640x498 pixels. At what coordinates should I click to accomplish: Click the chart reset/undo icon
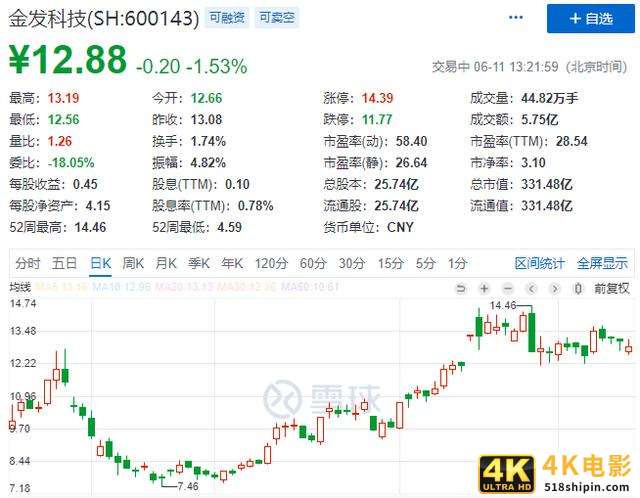pyautogui.click(x=460, y=289)
